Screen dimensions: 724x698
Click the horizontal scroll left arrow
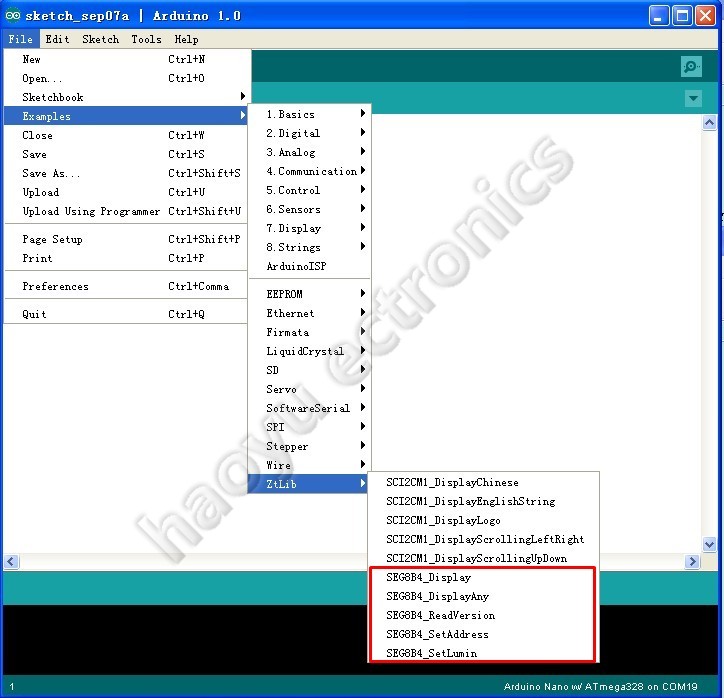click(x=11, y=561)
